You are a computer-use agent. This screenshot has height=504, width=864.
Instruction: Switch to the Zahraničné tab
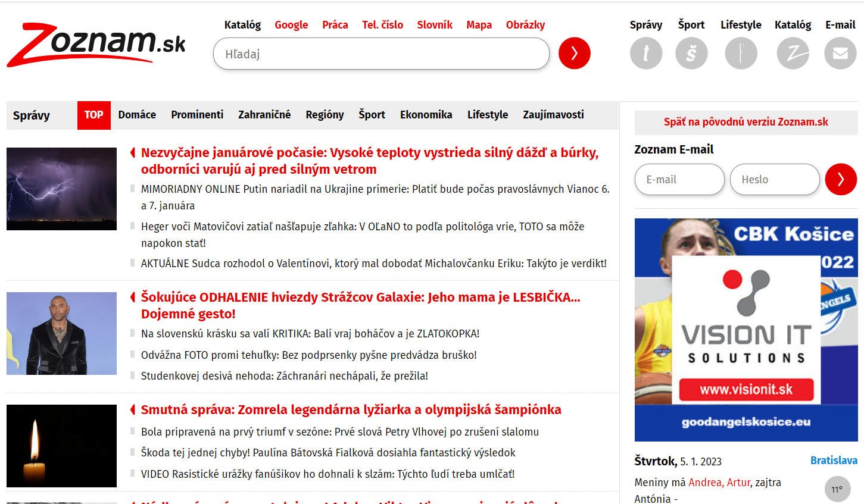click(264, 115)
